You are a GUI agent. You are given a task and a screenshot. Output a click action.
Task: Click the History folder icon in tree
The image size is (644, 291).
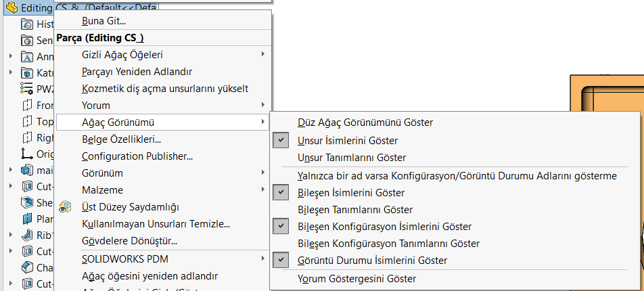coord(27,24)
